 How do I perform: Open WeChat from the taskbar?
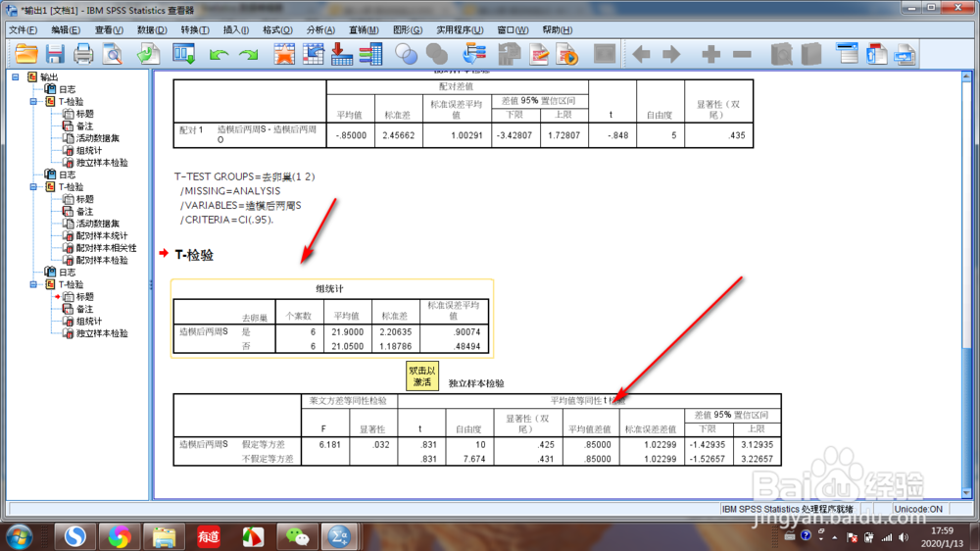(x=297, y=536)
